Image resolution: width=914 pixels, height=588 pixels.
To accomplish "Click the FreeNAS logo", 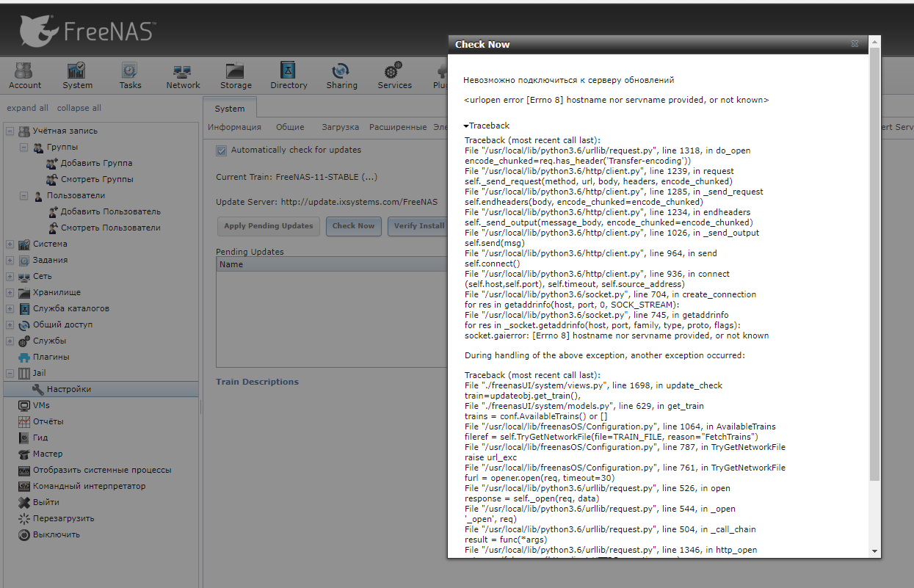I will (x=87, y=31).
